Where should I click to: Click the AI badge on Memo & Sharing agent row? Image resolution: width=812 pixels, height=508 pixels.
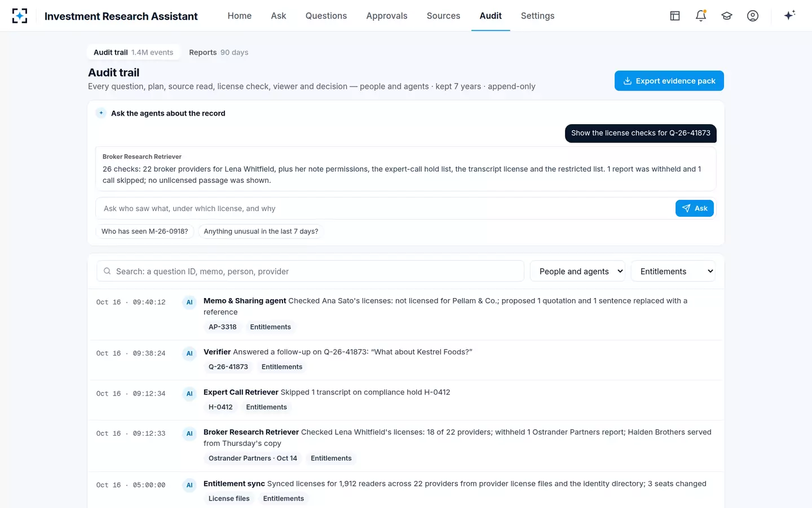(x=189, y=302)
